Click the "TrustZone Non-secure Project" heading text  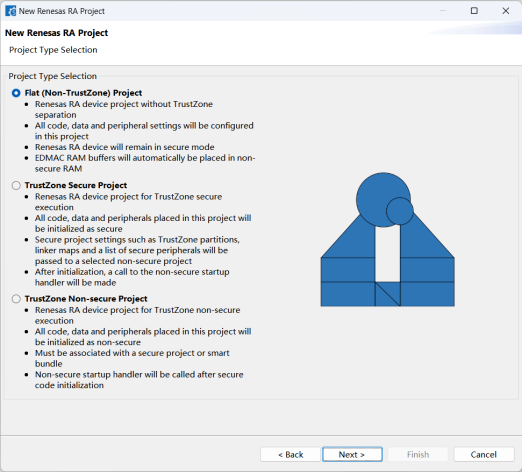(86, 299)
